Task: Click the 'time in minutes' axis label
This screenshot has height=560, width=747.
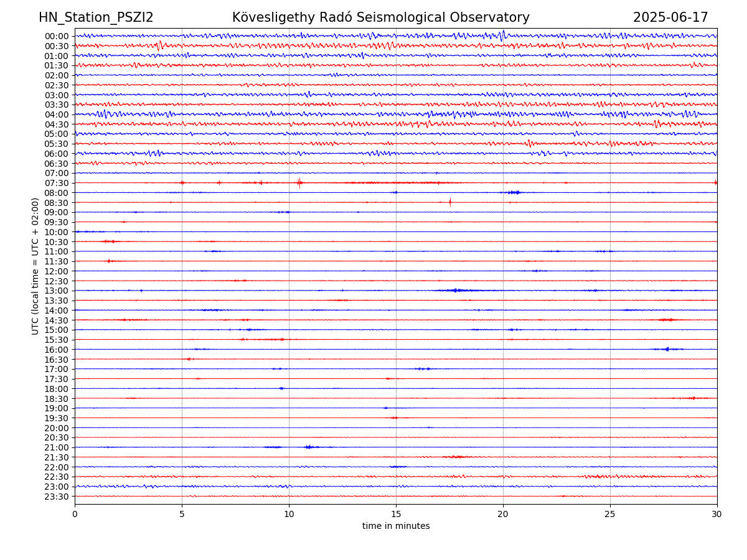Action: (396, 526)
